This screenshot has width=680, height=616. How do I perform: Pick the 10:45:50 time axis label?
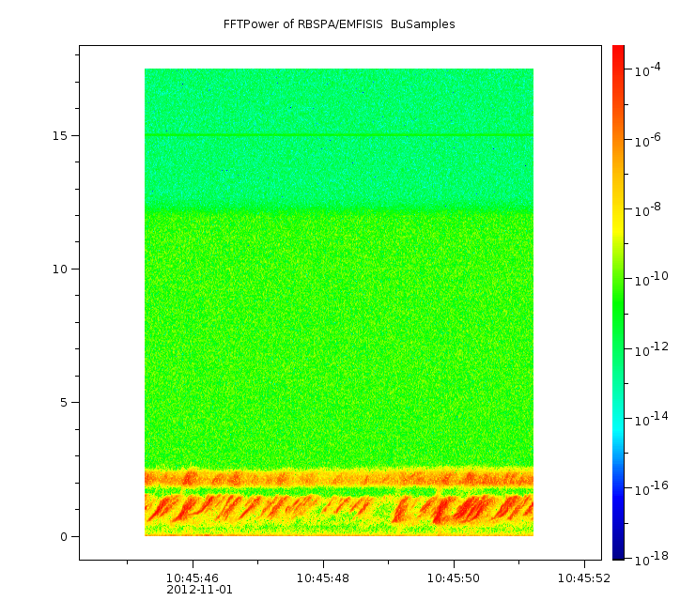(454, 577)
